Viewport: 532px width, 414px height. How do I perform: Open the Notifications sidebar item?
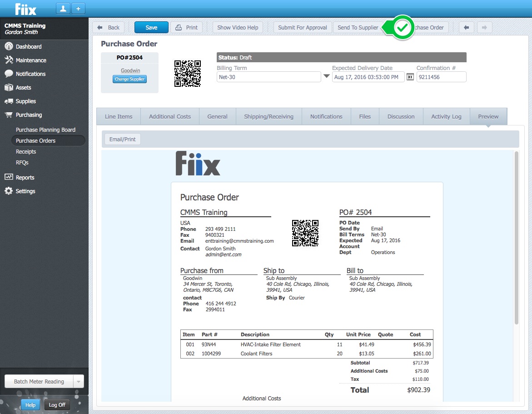pos(30,74)
